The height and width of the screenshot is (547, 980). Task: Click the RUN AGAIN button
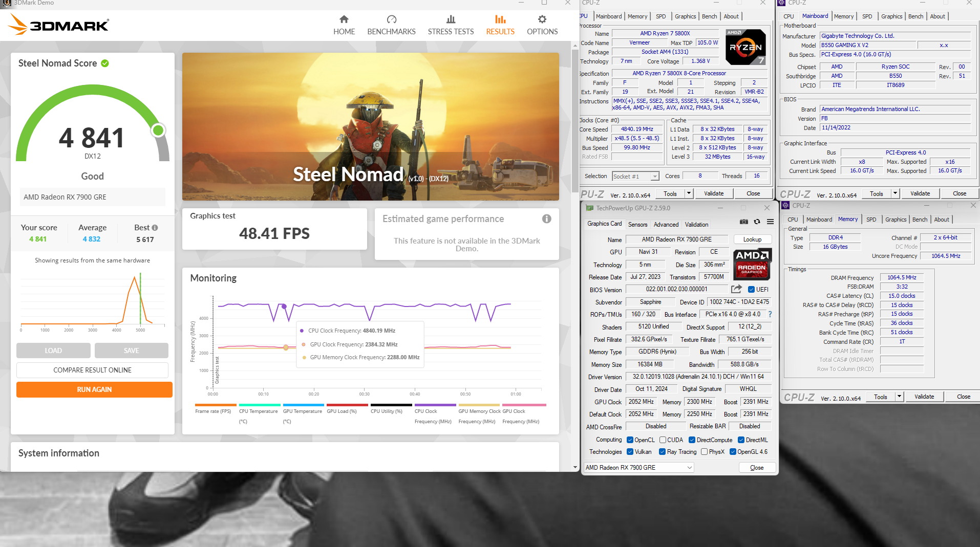tap(94, 389)
